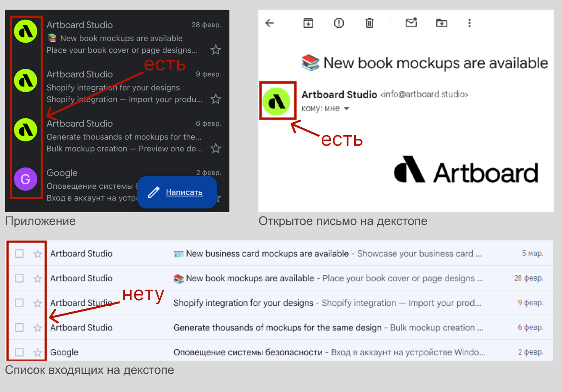Open desktop row 'Shopify integration for your designs'
562x392 pixels.
point(243,303)
